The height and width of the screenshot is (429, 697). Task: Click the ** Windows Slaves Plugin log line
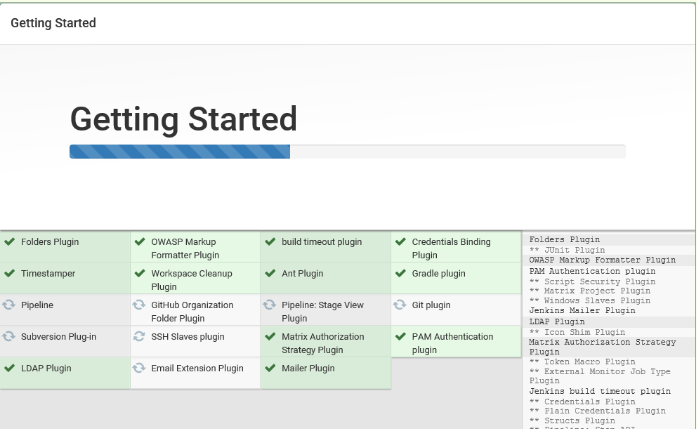coord(589,301)
